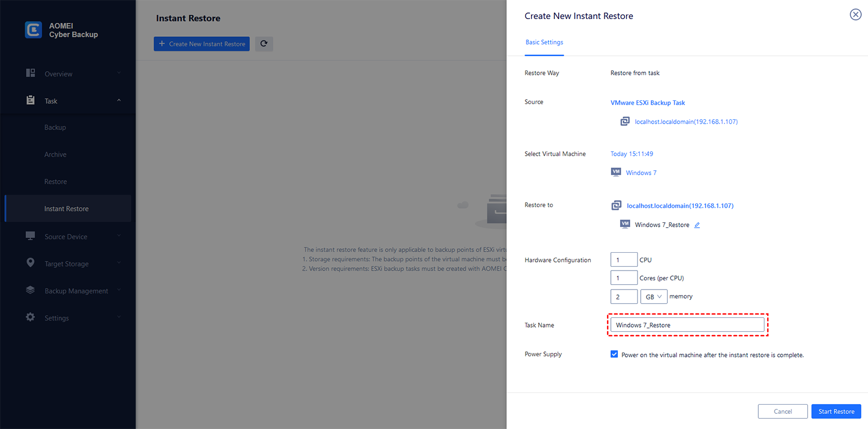Close the Create New Instant Restore panel
Viewport: 868px width, 429px height.
click(855, 15)
